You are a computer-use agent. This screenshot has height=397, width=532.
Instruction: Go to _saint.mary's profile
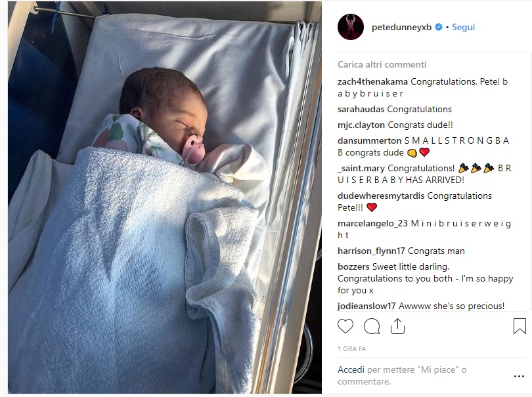coord(361,169)
